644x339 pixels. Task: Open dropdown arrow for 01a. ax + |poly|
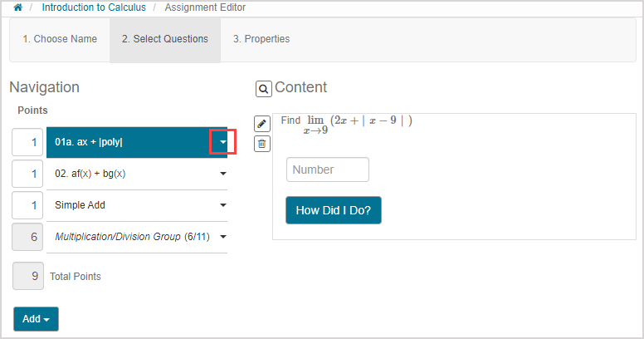click(222, 142)
